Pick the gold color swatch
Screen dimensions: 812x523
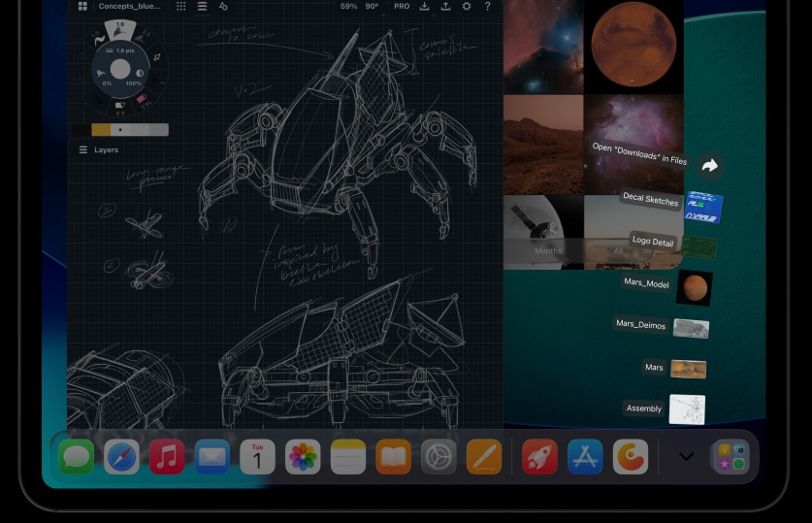101,130
